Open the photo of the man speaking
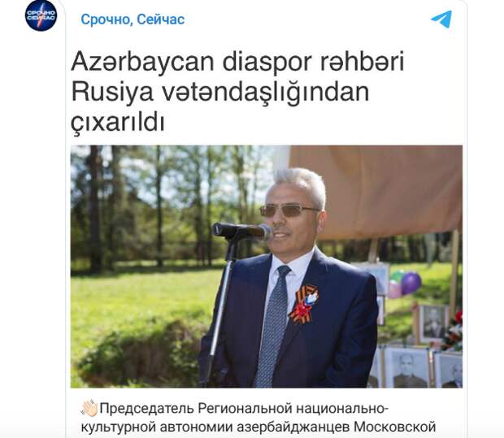 (267, 267)
